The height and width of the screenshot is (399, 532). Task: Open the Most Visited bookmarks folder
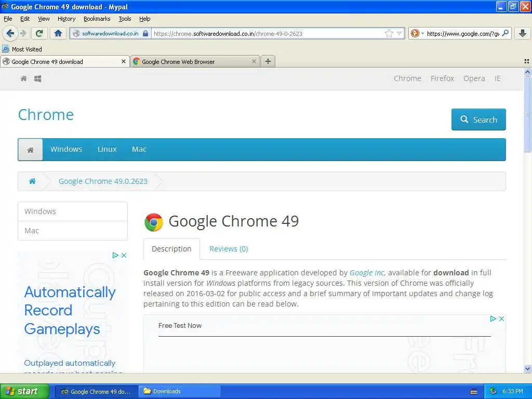pyautogui.click(x=22, y=49)
